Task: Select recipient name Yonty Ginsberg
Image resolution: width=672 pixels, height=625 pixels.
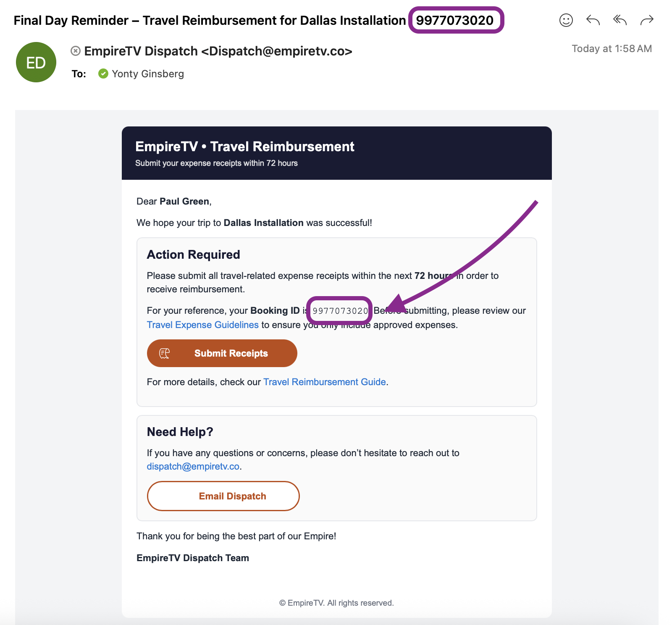Action: (x=148, y=74)
